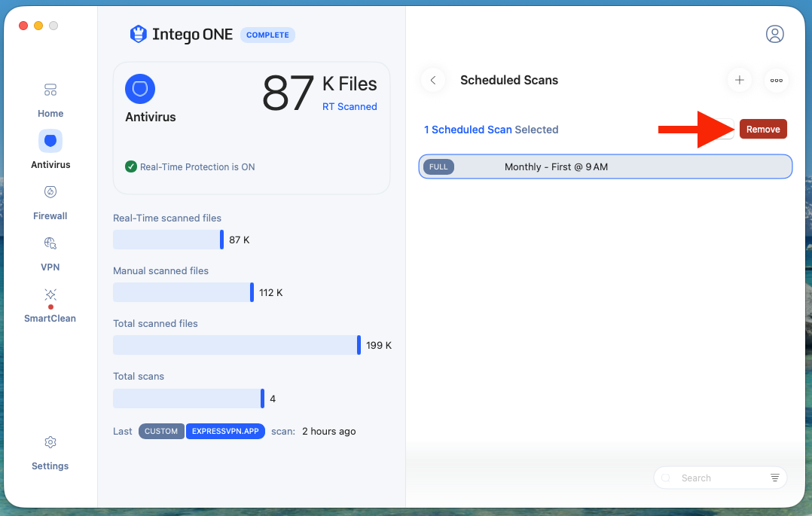The height and width of the screenshot is (516, 812).
Task: Open the search filter lines icon
Action: click(x=774, y=478)
